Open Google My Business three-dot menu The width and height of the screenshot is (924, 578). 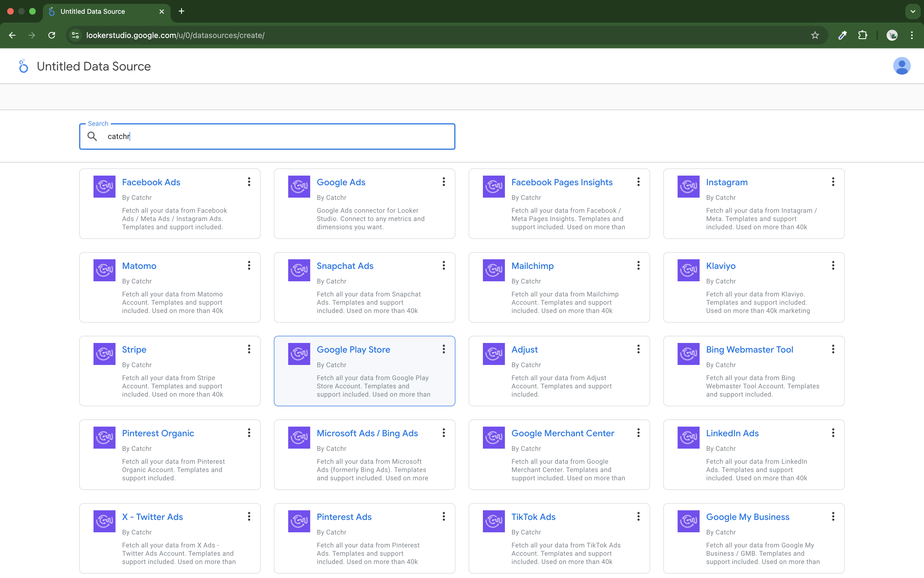(x=833, y=517)
